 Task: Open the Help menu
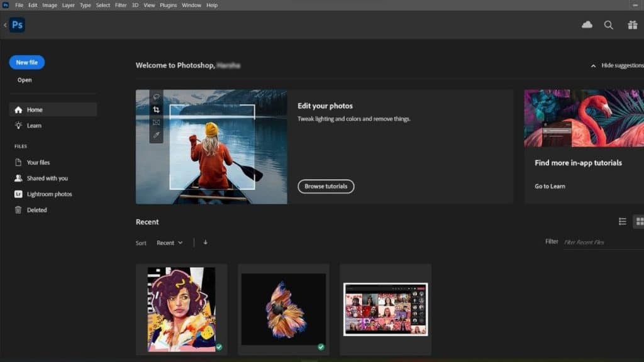pyautogui.click(x=212, y=5)
